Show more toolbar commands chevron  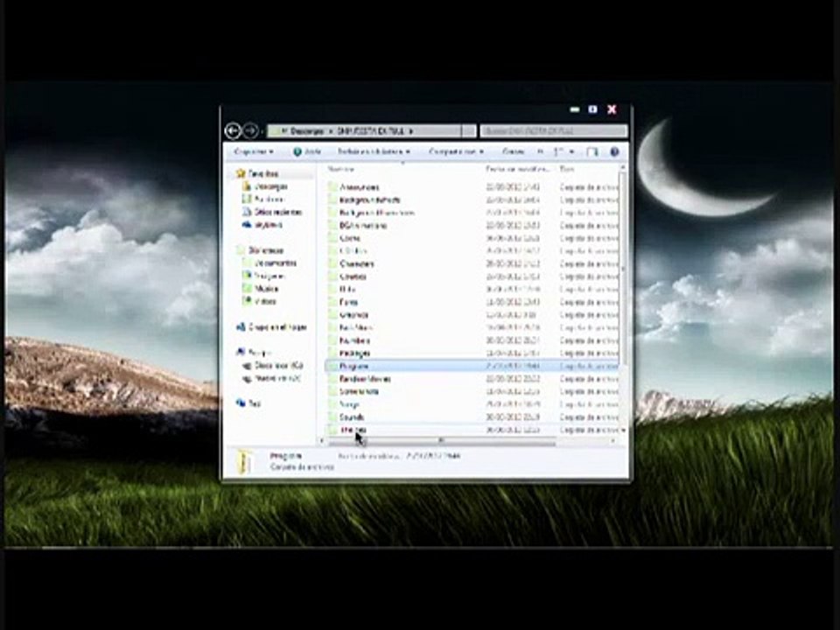(x=540, y=152)
